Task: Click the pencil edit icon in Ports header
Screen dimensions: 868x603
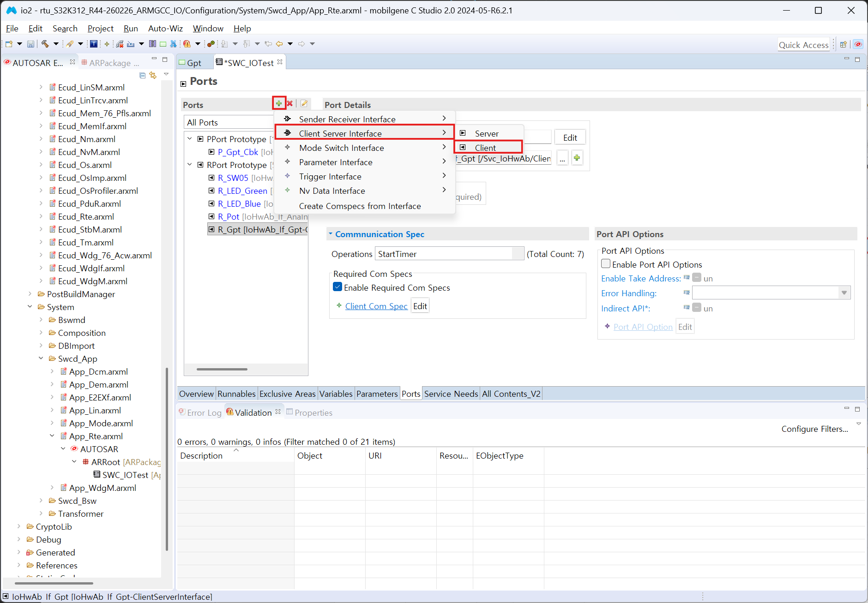Action: [304, 103]
